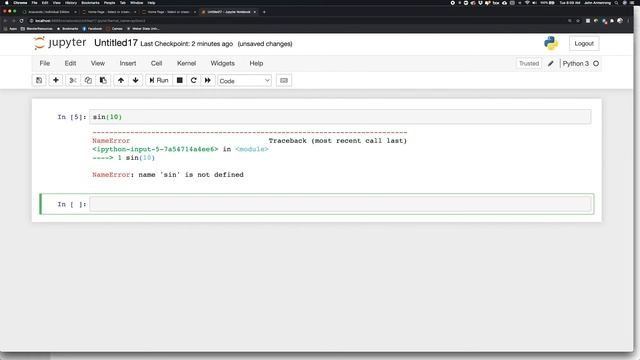Interrupt the kernel with stop square
The image size is (640, 360).
(180, 80)
